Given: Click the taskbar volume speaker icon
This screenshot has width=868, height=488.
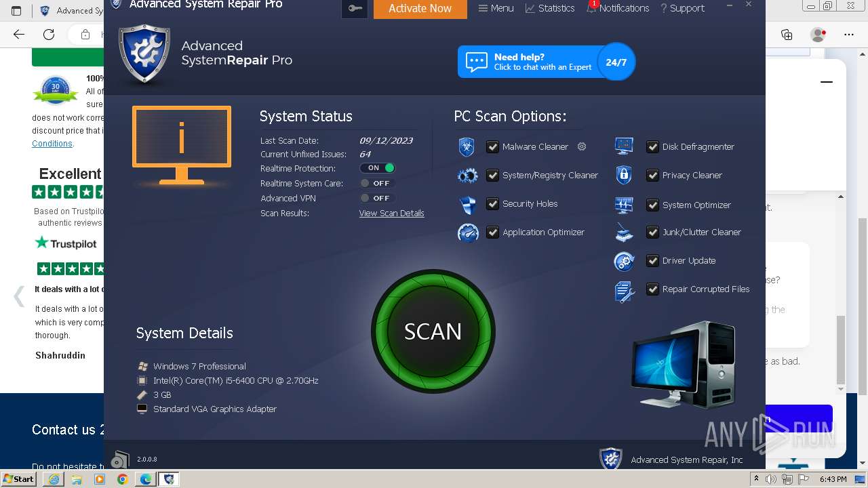Looking at the screenshot, I should [771, 479].
